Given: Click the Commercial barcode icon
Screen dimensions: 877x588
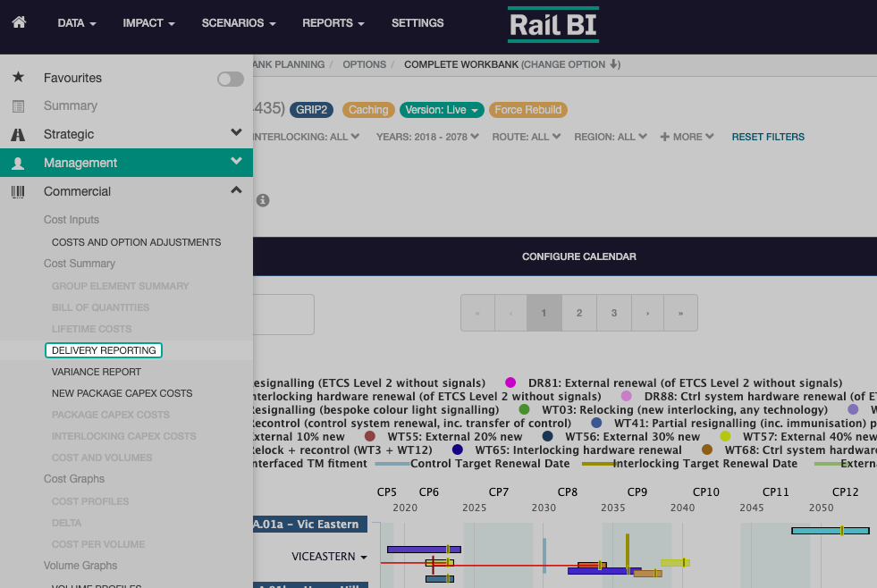Looking at the screenshot, I should click(x=18, y=191).
